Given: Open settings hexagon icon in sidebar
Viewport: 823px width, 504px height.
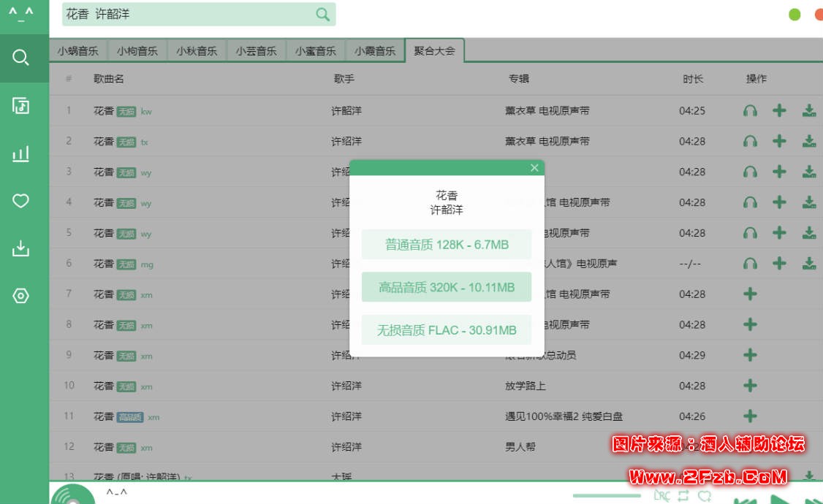Looking at the screenshot, I should [x=21, y=296].
